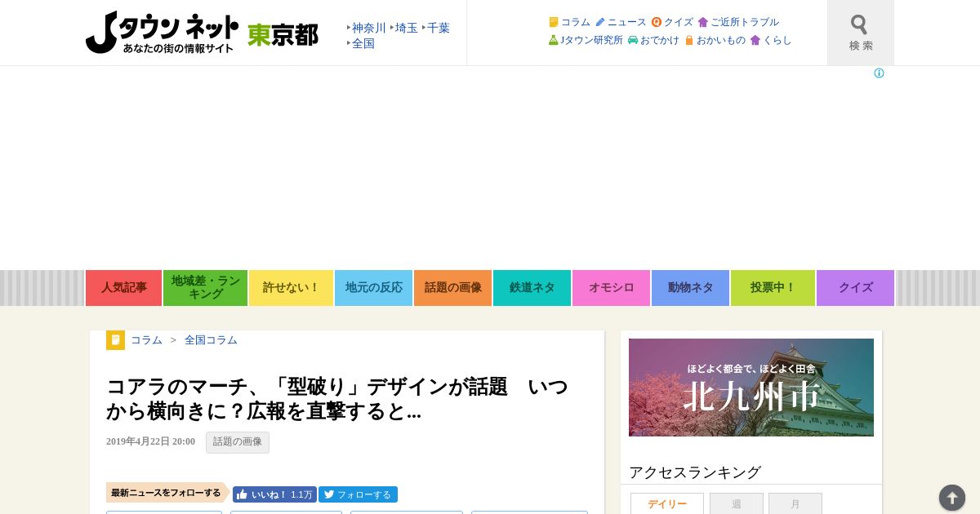Click the 東京都 region title

(283, 34)
